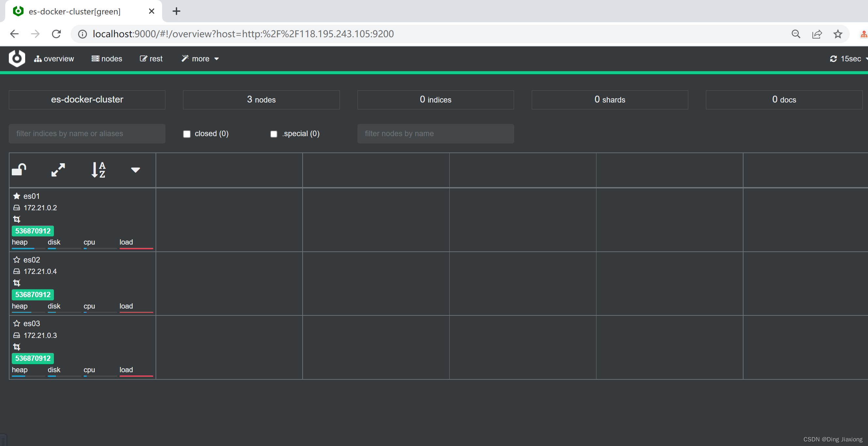
Task: Click the IP address 172.21.0.4
Action: (x=40, y=271)
